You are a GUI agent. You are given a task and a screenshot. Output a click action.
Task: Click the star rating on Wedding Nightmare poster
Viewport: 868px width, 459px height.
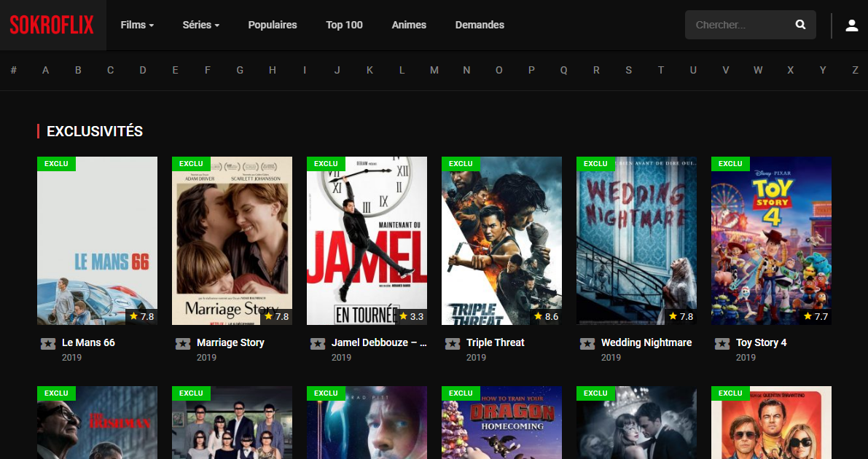point(681,317)
